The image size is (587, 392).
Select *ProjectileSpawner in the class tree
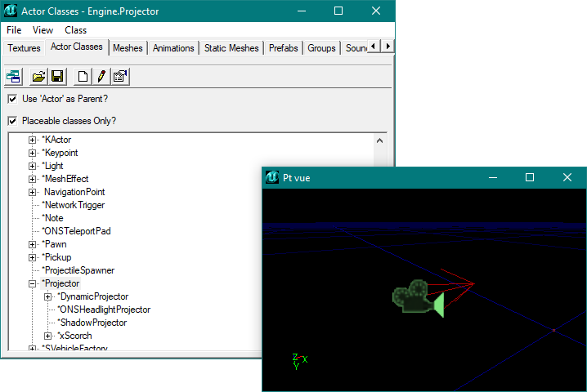78,270
